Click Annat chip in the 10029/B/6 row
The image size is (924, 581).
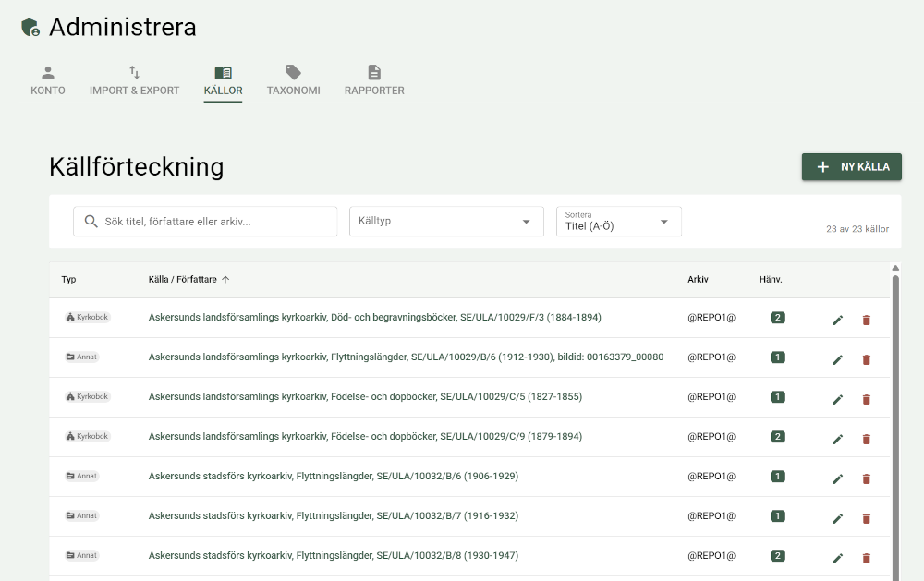81,357
